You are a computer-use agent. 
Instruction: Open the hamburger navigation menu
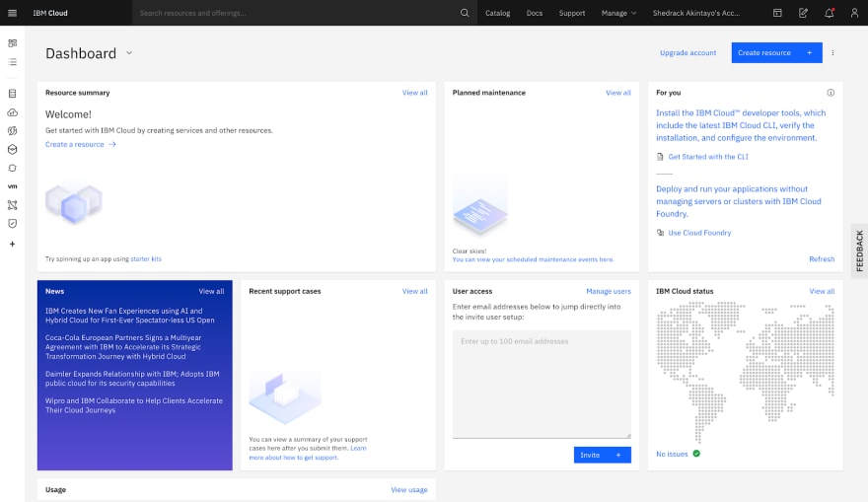(12, 13)
